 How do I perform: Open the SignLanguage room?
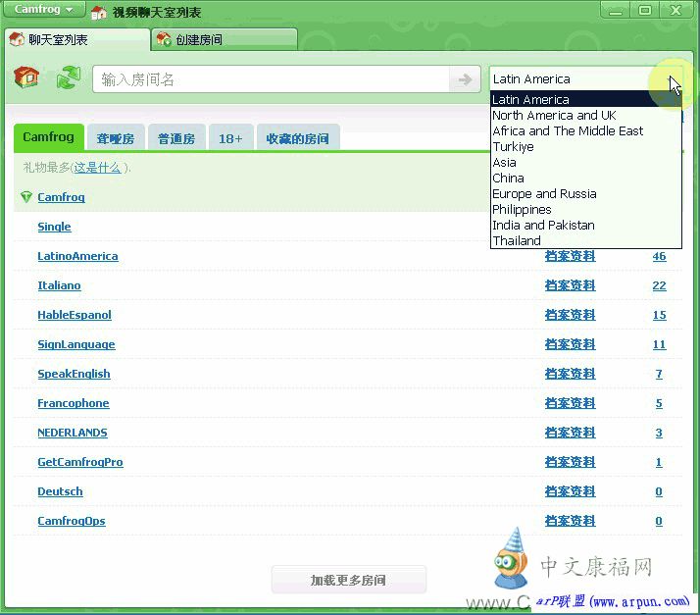pyautogui.click(x=75, y=344)
